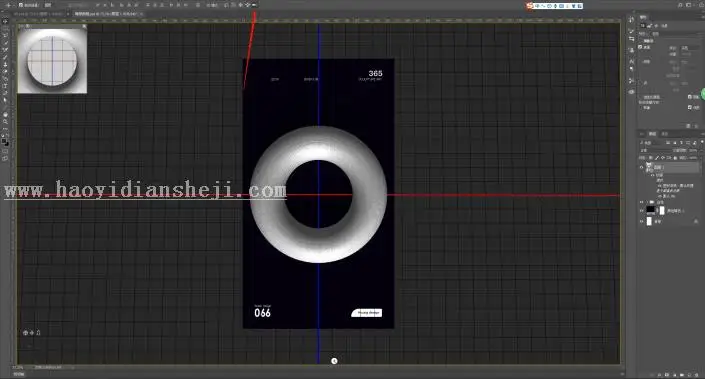Switch to the tab right of Layers
Screen dimensions: 705x379
[665, 134]
